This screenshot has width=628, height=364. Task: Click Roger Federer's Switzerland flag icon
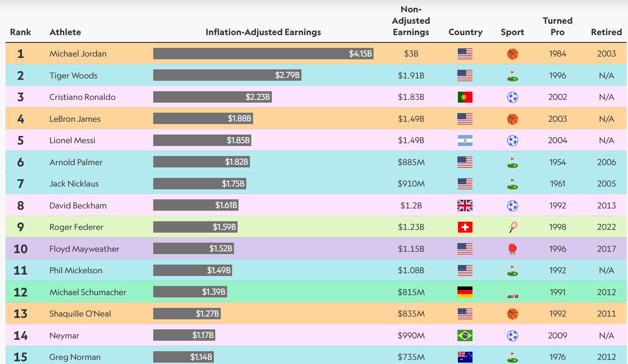coord(465,227)
